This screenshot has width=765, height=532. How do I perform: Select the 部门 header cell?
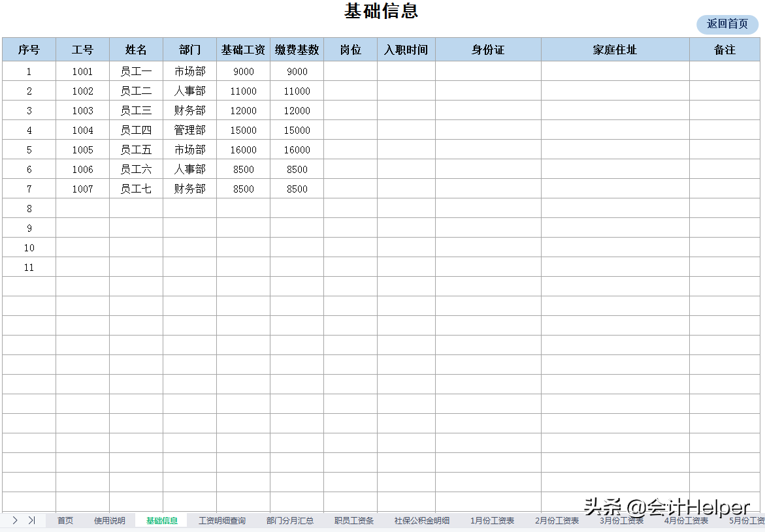point(190,50)
